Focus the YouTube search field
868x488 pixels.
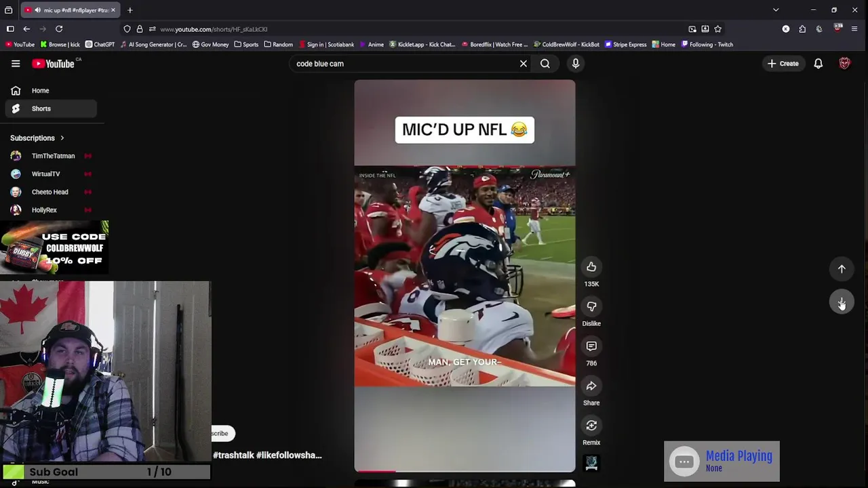pos(403,64)
